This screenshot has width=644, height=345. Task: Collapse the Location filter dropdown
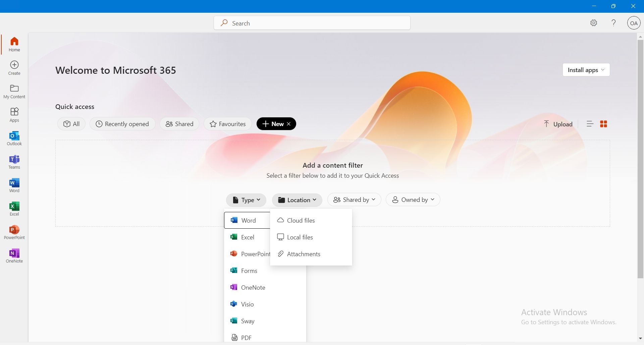[297, 200]
